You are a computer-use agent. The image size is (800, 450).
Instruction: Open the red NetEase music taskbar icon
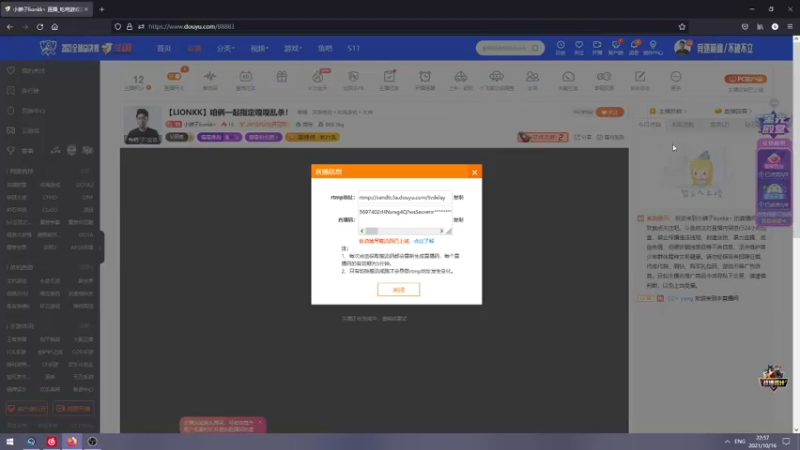[52, 441]
